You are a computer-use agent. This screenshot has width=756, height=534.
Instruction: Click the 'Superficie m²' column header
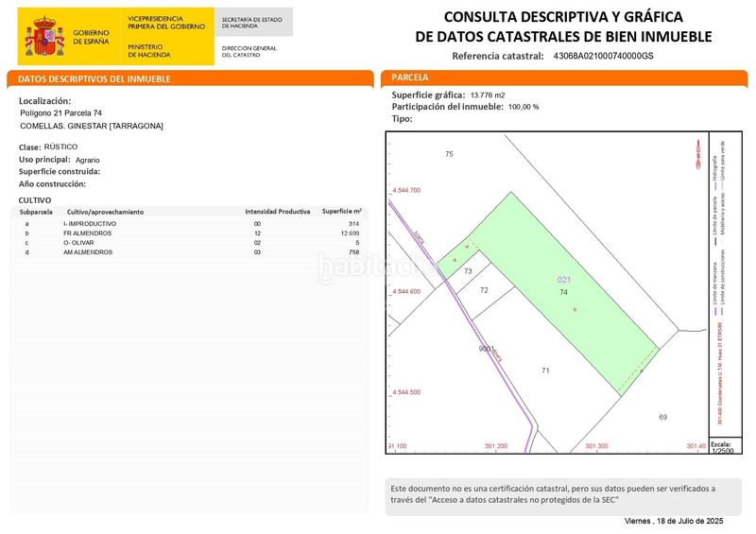(341, 212)
